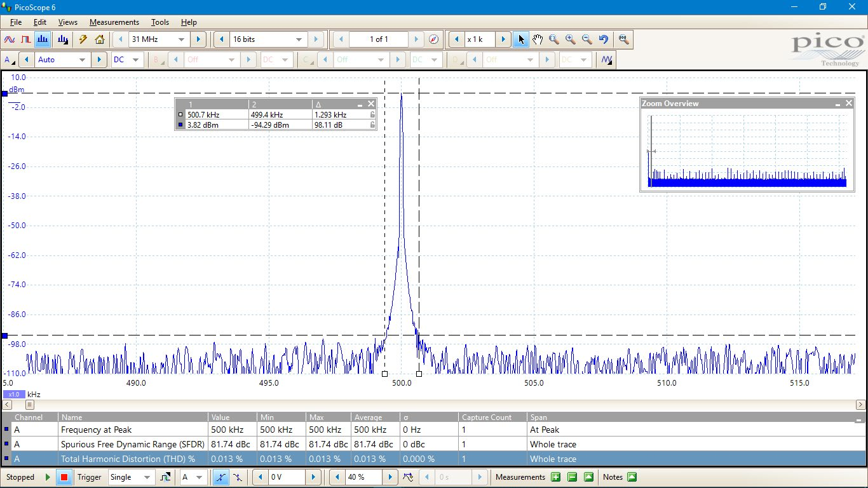The height and width of the screenshot is (488, 868).
Task: Open the Measurements menu
Action: point(114,22)
